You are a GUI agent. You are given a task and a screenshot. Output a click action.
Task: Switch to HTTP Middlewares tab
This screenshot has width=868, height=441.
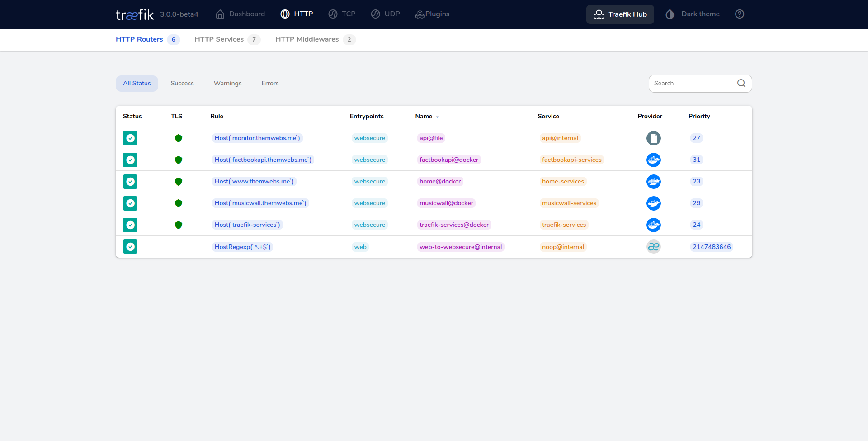point(315,39)
